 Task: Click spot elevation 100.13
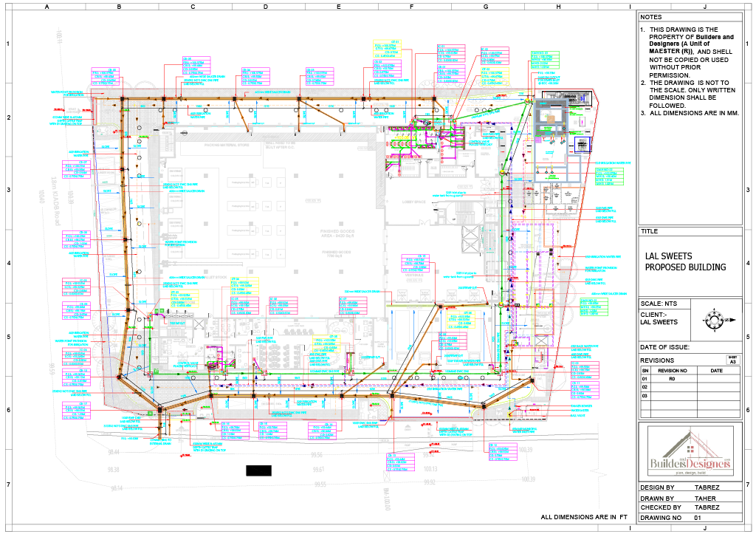click(x=430, y=468)
